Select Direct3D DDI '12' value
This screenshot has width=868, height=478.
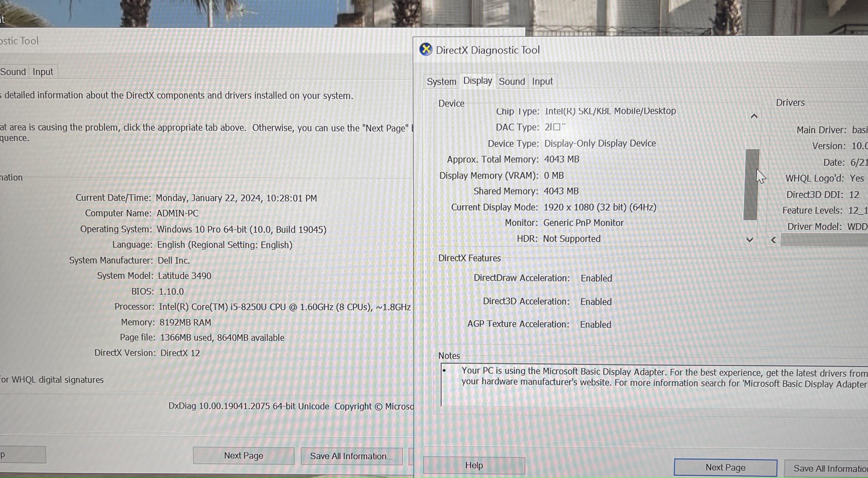[x=854, y=195]
